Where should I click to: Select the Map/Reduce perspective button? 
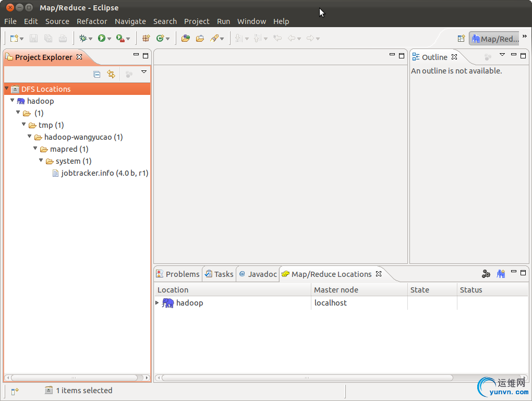tap(495, 39)
